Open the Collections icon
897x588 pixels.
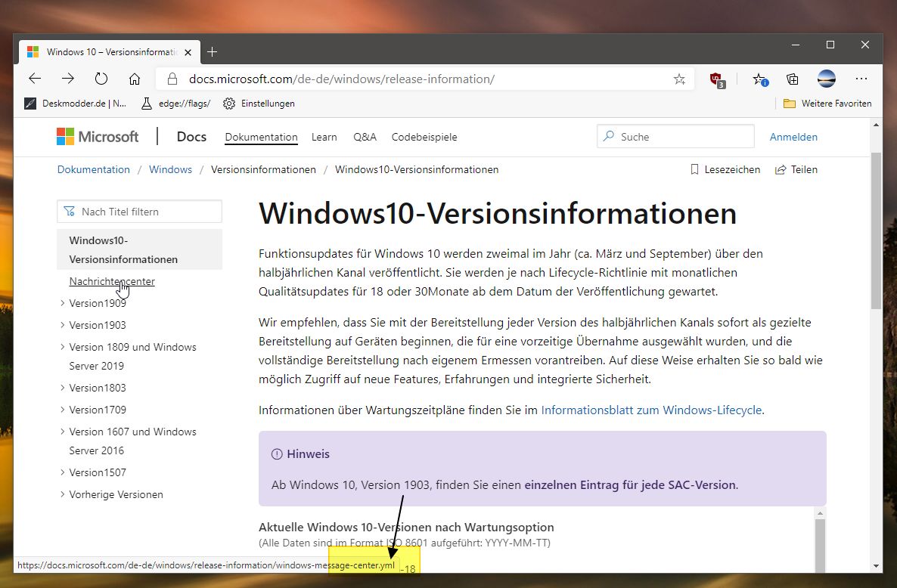[x=793, y=79]
